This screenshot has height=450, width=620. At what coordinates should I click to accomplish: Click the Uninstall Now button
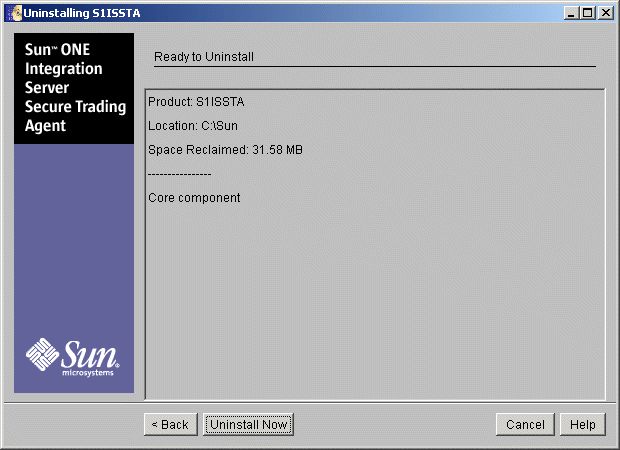click(248, 424)
